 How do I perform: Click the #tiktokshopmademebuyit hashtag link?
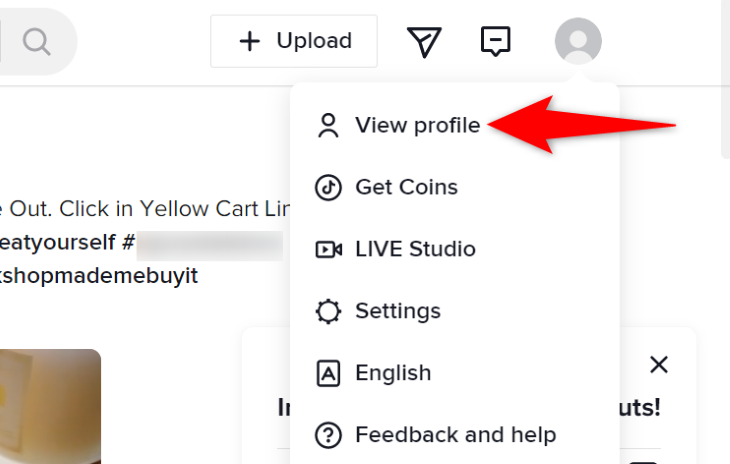(x=100, y=276)
